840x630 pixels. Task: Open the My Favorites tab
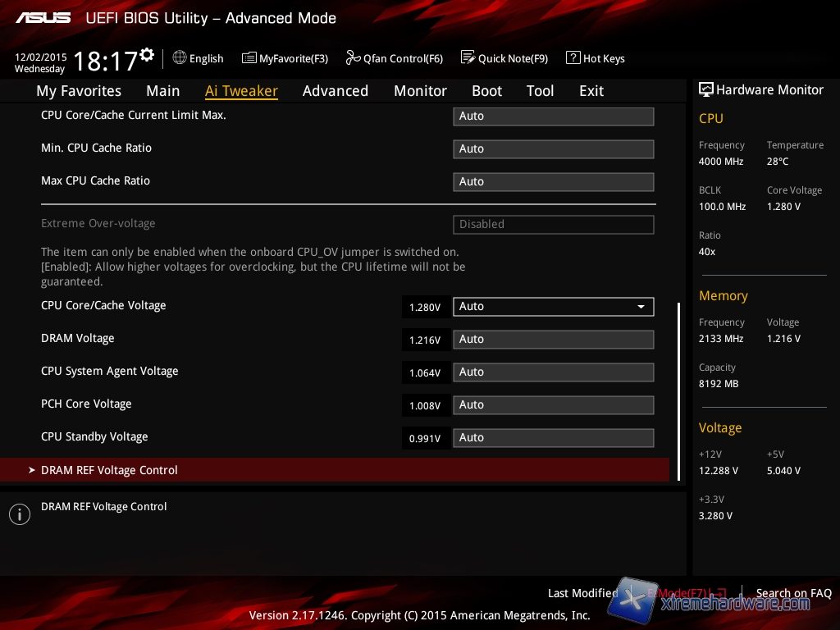pyautogui.click(x=79, y=91)
